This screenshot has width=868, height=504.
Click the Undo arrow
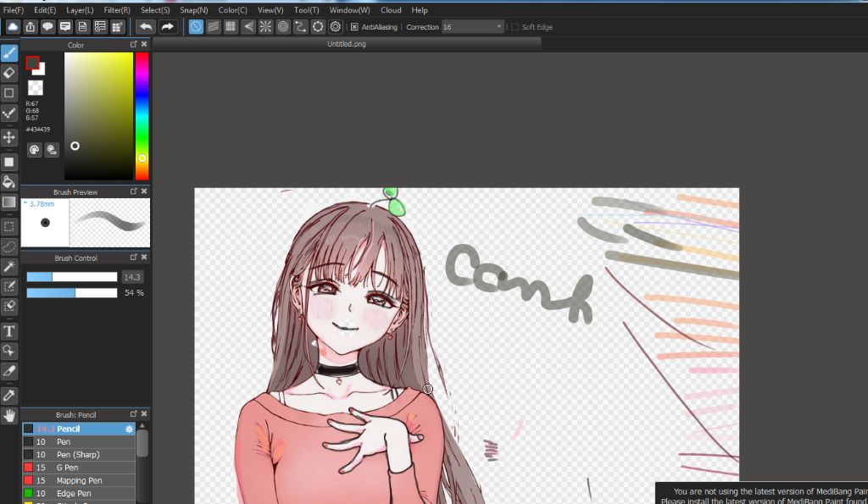(x=146, y=26)
